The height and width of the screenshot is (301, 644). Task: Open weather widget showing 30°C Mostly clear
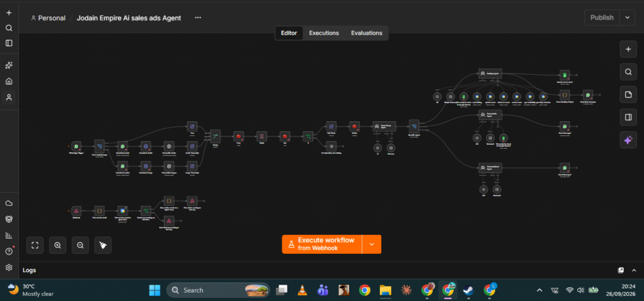[31, 290]
